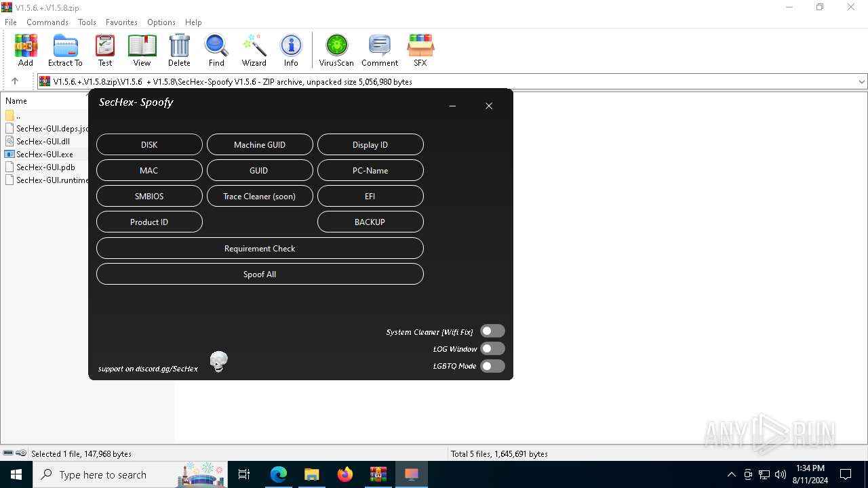Run the VirusScan toolbar icon

click(x=336, y=51)
